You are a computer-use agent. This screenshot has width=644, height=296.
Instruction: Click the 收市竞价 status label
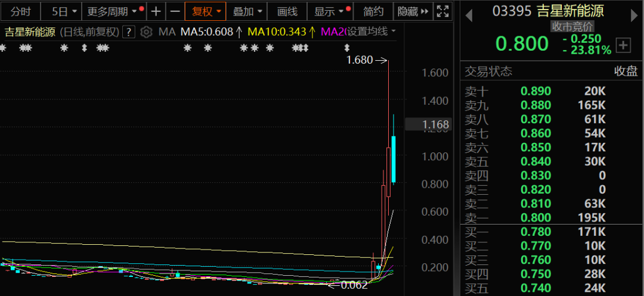click(x=572, y=27)
